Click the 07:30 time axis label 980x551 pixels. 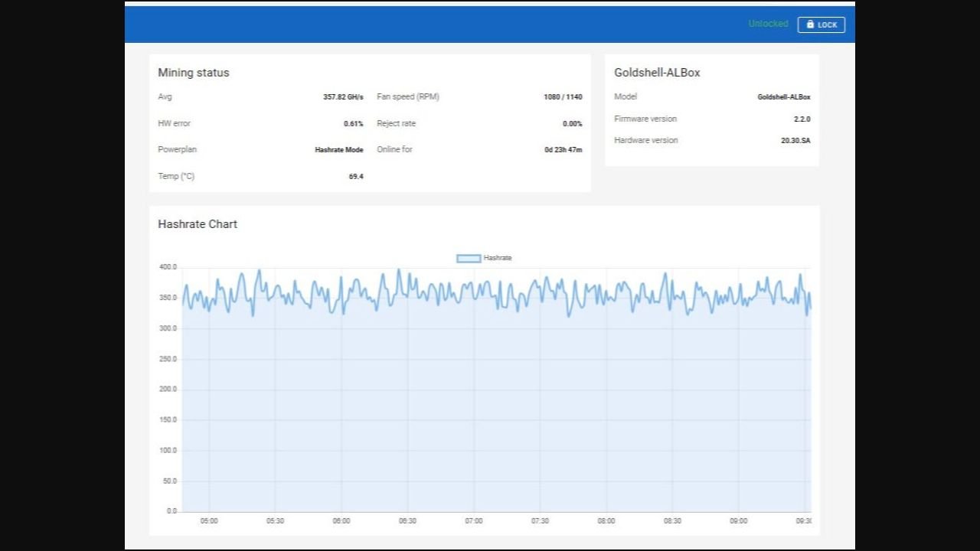tap(540, 521)
